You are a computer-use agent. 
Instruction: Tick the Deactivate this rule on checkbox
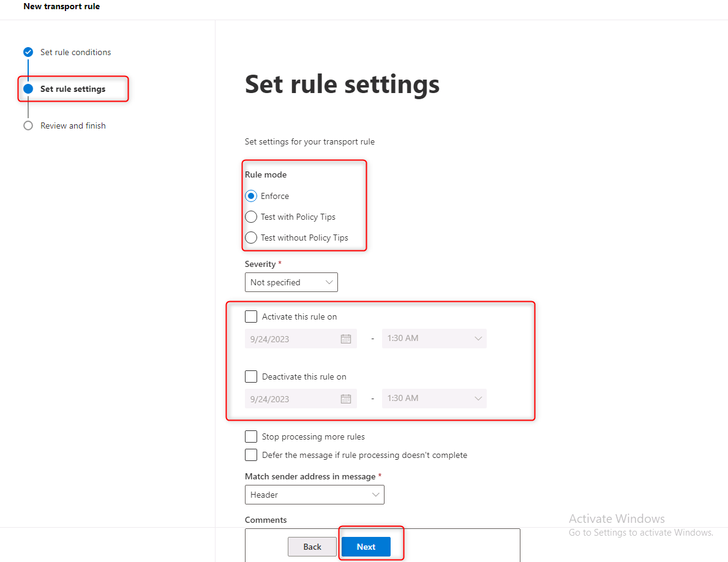point(251,377)
